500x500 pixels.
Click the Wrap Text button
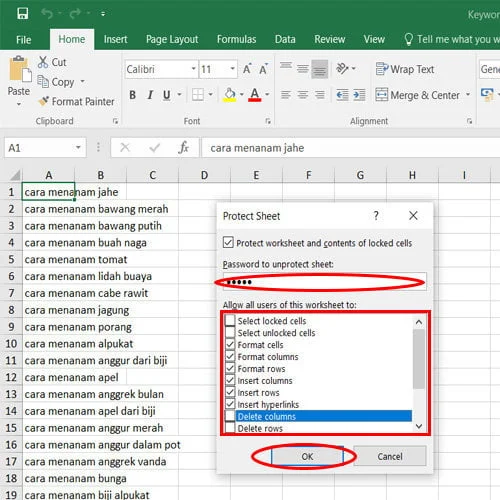[x=405, y=69]
